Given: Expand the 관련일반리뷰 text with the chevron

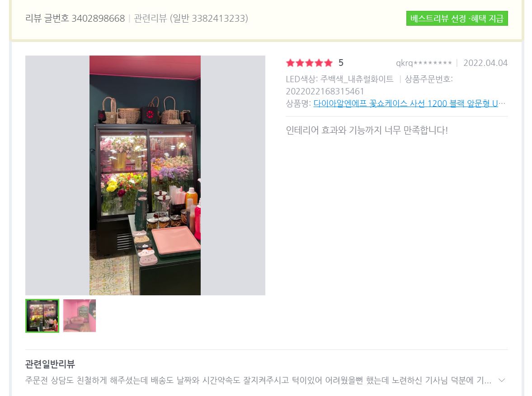Looking at the screenshot, I should coord(501,380).
